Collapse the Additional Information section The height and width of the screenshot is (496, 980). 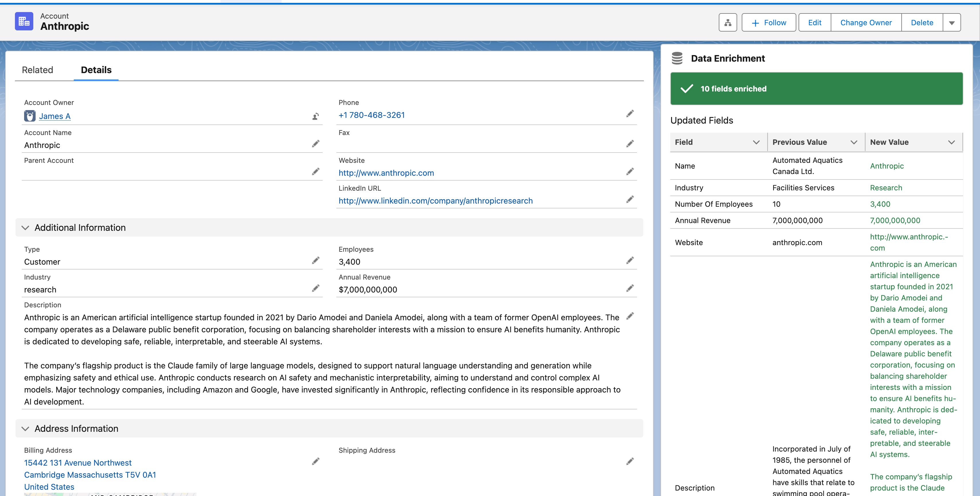pos(25,228)
